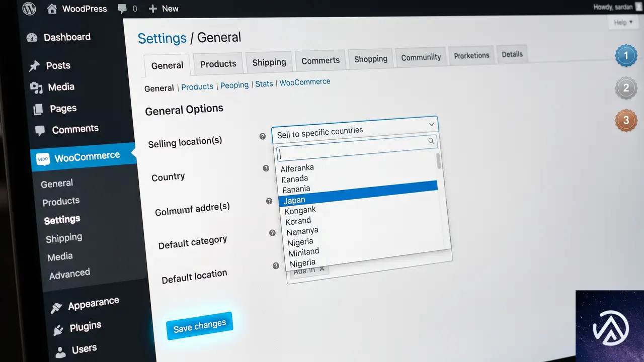Click the WordPress logo icon
The width and height of the screenshot is (644, 362).
pyautogui.click(x=29, y=9)
